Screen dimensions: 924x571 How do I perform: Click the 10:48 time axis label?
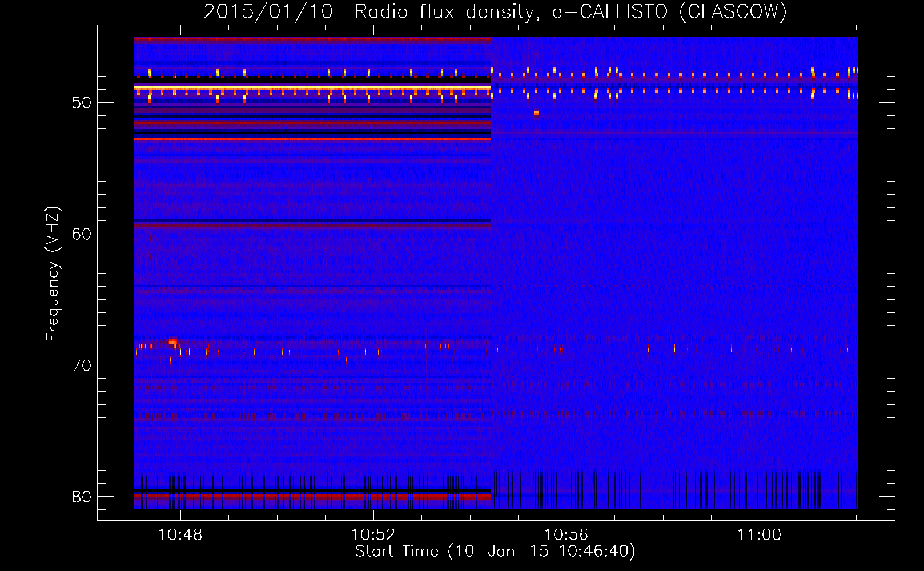(x=180, y=535)
